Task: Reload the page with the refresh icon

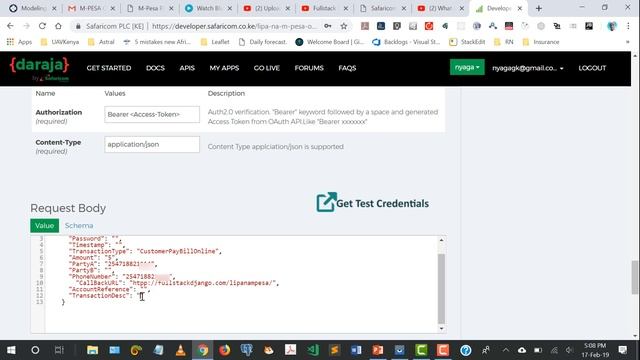Action: click(42, 26)
